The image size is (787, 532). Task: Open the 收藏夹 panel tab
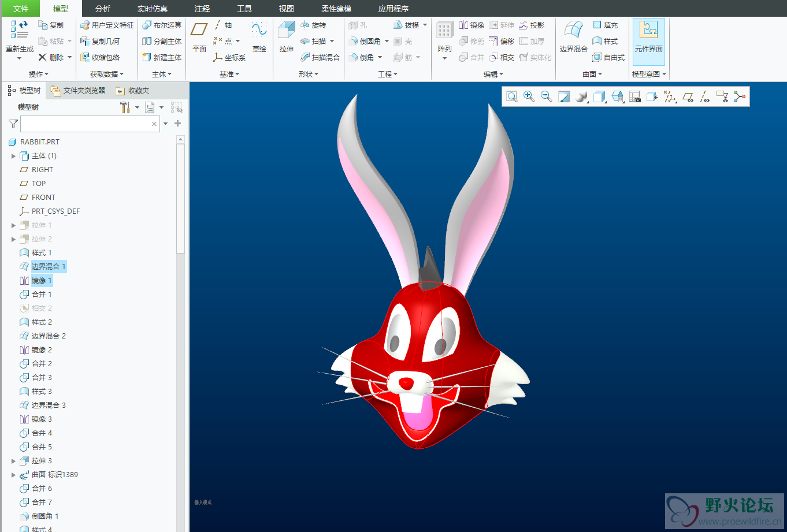click(132, 91)
